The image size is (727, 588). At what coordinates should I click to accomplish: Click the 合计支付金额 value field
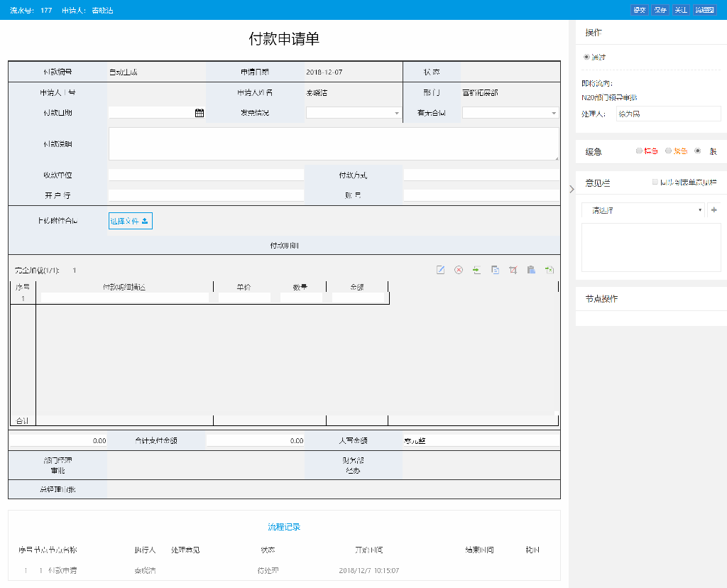coord(256,440)
